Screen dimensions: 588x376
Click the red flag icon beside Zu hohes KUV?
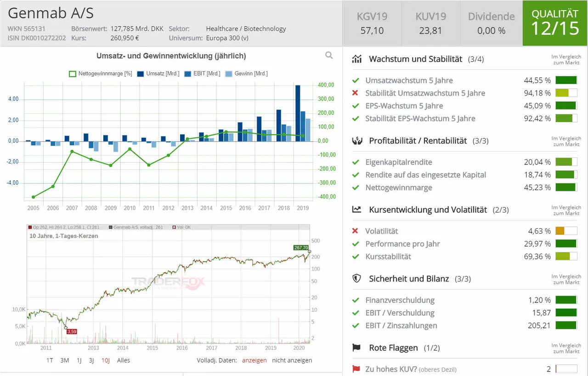pyautogui.click(x=356, y=369)
